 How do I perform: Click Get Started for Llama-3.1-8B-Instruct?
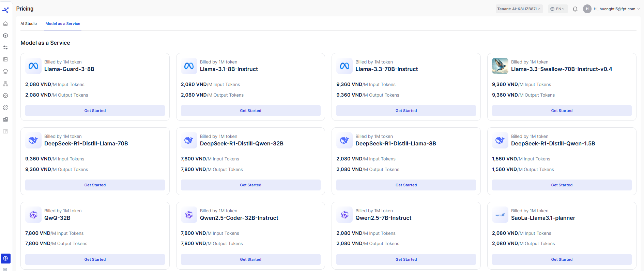(x=251, y=111)
